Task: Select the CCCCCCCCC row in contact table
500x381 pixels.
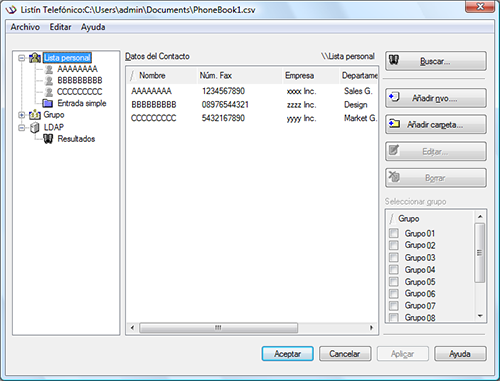Action: tap(252, 118)
